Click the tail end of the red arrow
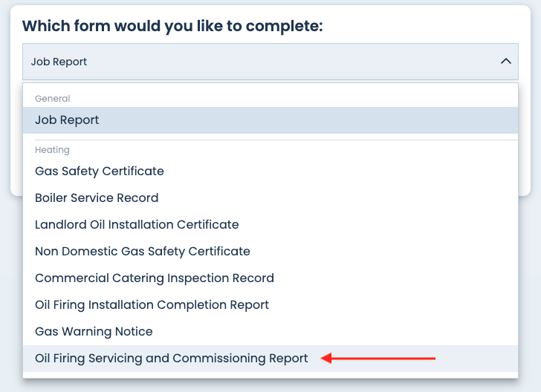The image size is (541, 392). point(431,359)
